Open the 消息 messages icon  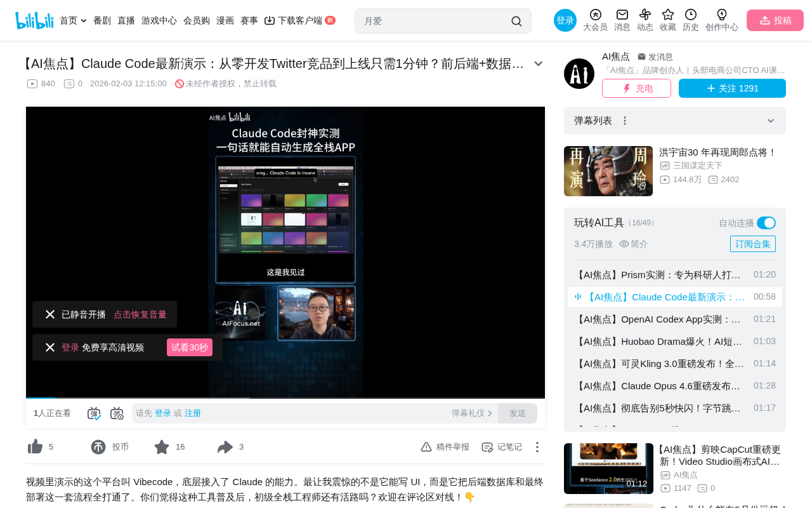pos(622,15)
